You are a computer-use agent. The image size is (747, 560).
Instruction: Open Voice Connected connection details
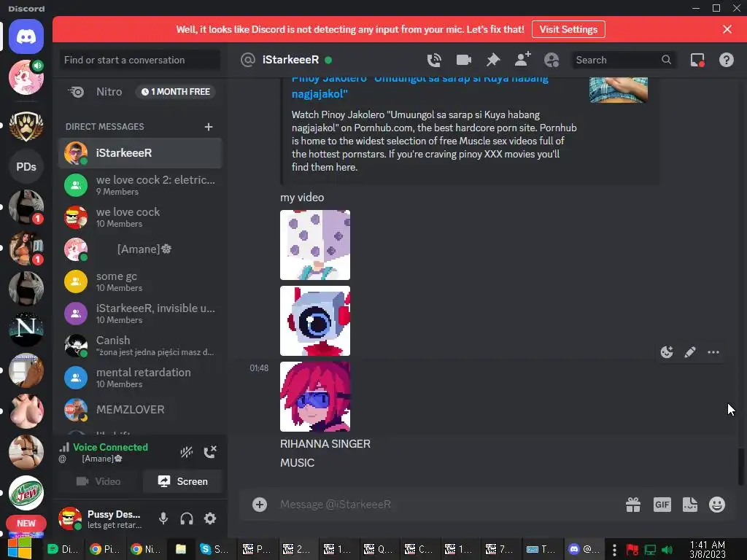pos(110,447)
